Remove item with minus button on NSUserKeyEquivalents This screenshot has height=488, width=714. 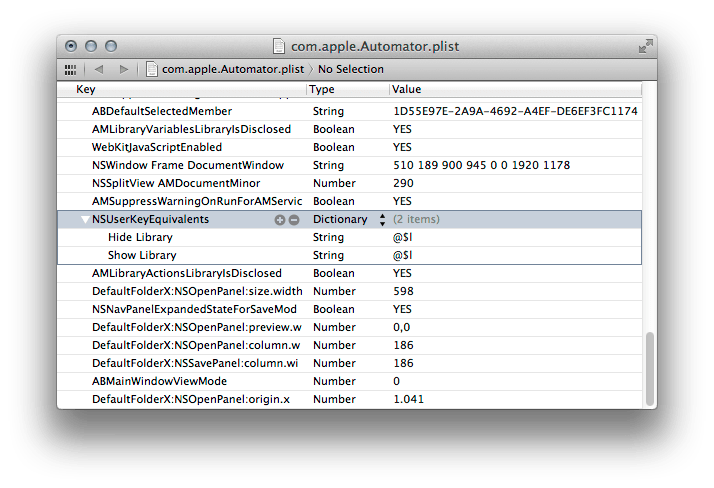point(294,220)
